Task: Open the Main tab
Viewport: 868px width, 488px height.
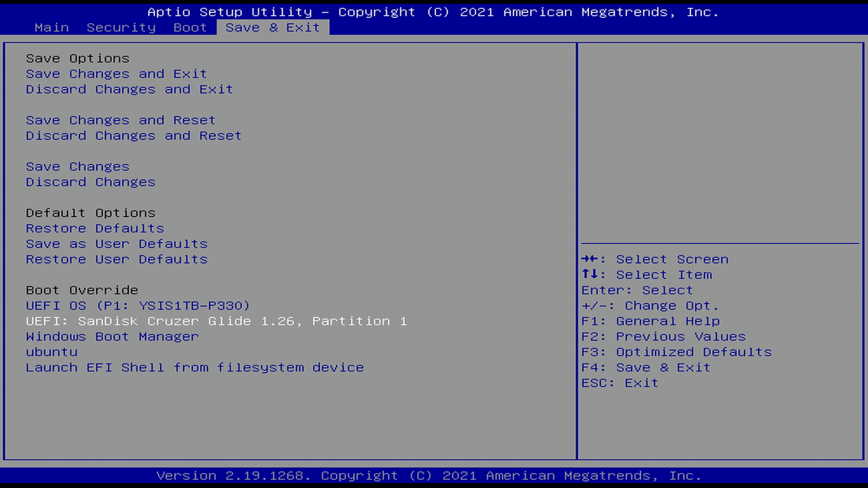Action: [x=52, y=28]
